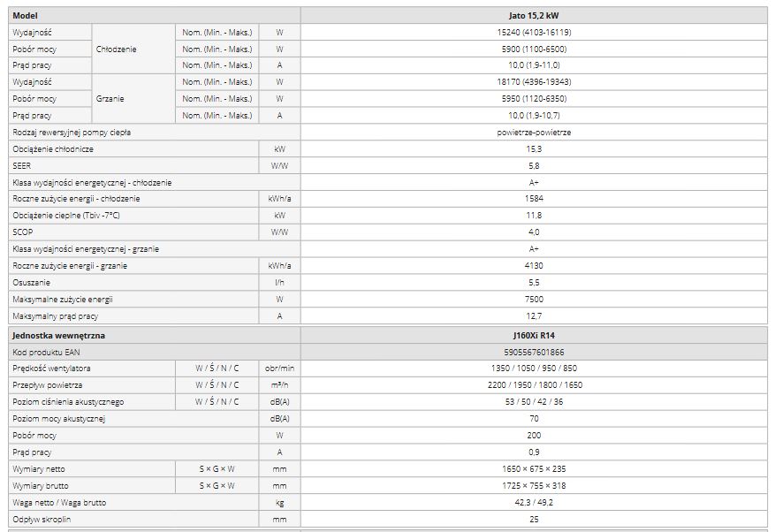This screenshot has height=532, width=775.
Task: Click the 'SCOP' row label
Action: click(22, 232)
